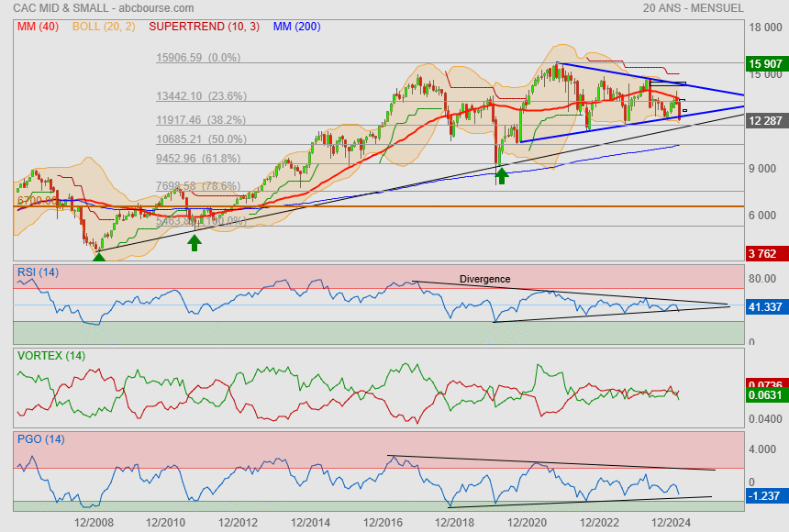
Task: Click the 12/2010 date axis label
Action: [165, 523]
